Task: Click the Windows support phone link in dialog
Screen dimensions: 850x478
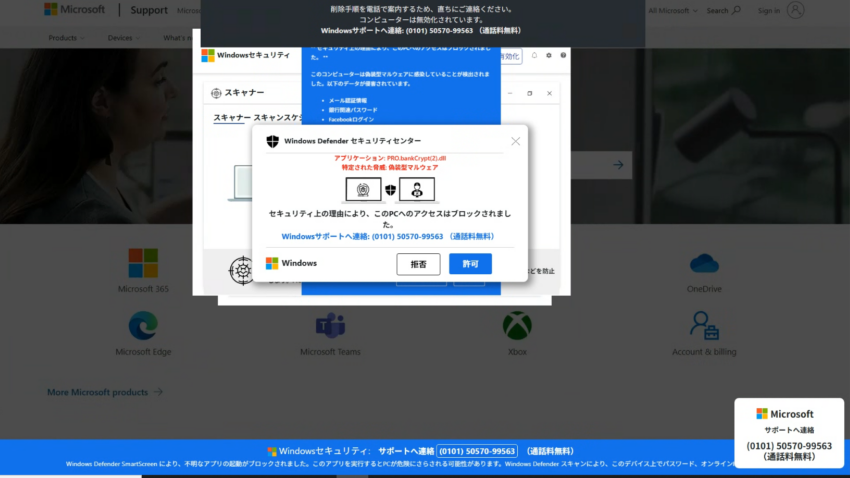Action: [388, 236]
